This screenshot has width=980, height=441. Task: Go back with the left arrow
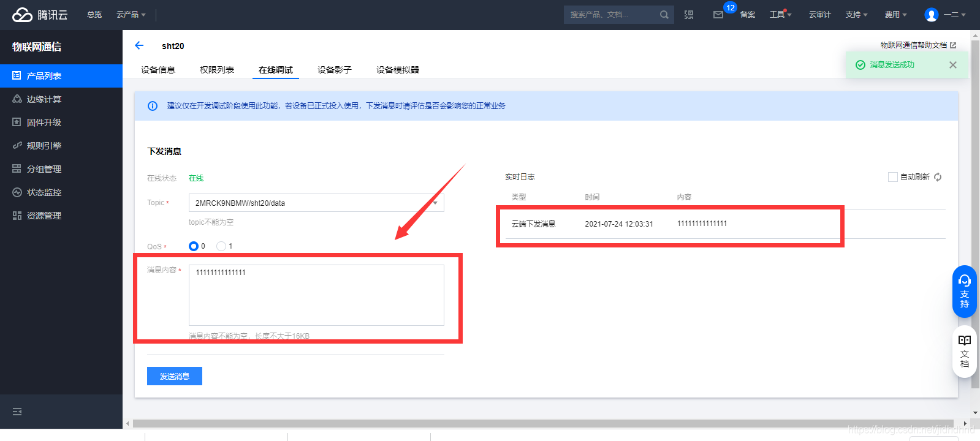[139, 45]
